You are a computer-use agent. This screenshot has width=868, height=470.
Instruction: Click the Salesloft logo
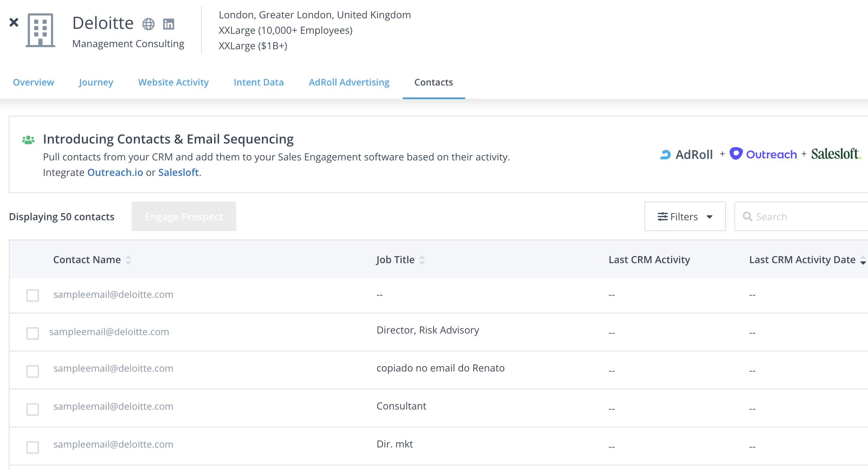pyautogui.click(x=836, y=154)
